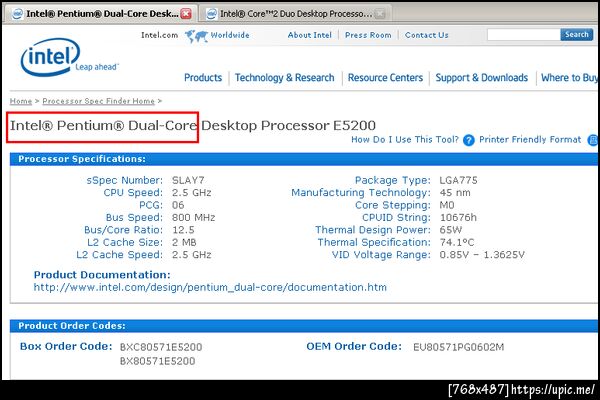Open the Press Room link

click(x=368, y=35)
